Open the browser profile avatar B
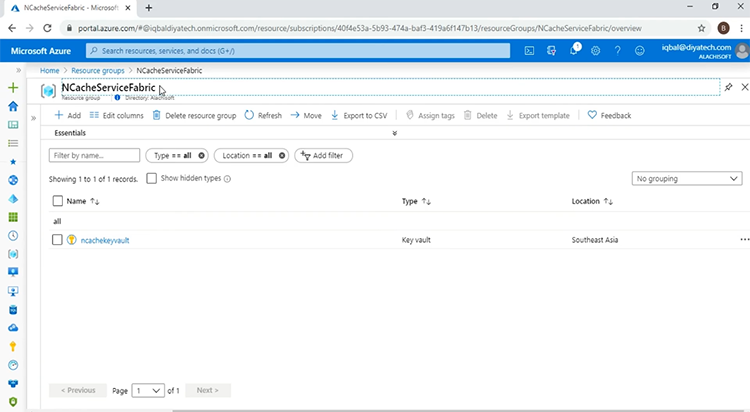Image resolution: width=750 pixels, height=412 pixels. tap(723, 28)
